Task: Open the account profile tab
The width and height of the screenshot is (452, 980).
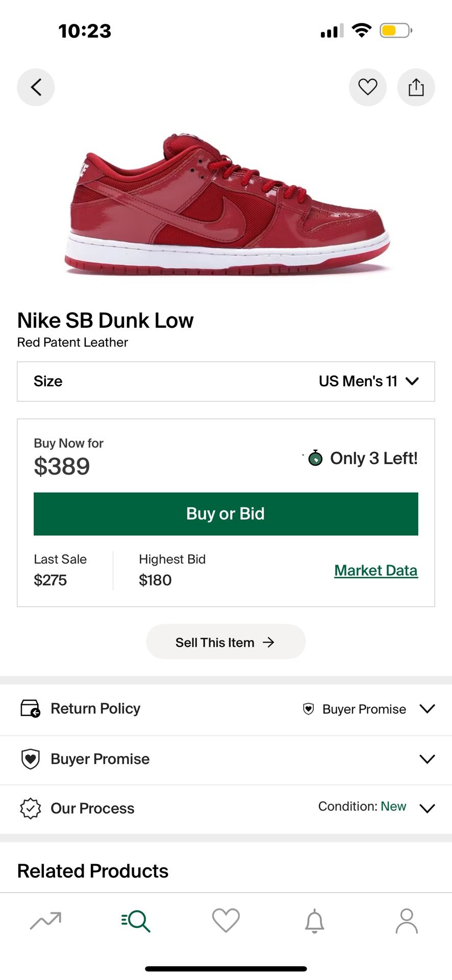Action: (407, 921)
